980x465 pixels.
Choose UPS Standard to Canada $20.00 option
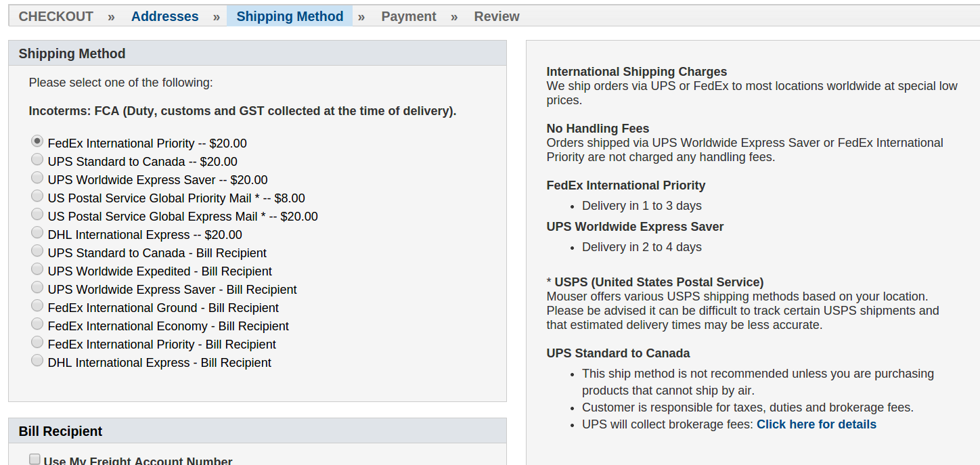click(37, 160)
